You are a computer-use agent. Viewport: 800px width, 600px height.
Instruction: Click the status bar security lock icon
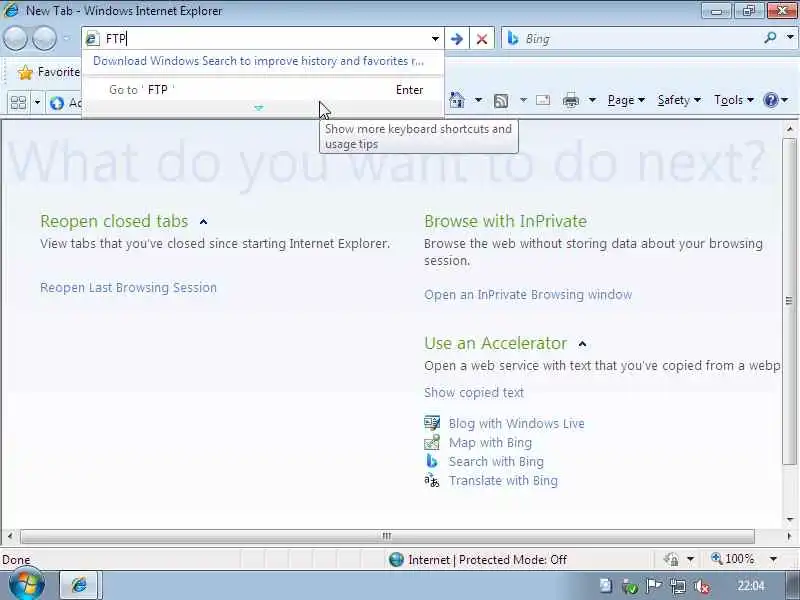(x=671, y=560)
